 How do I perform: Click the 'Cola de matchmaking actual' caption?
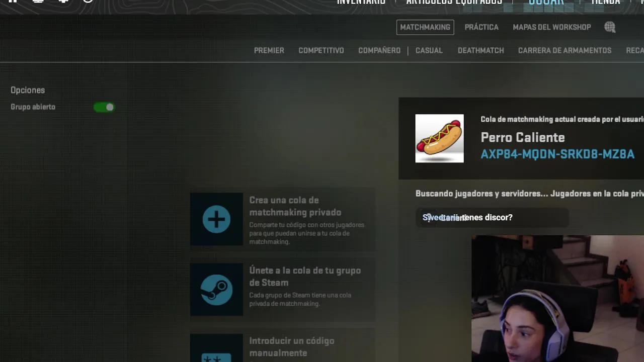click(x=562, y=119)
